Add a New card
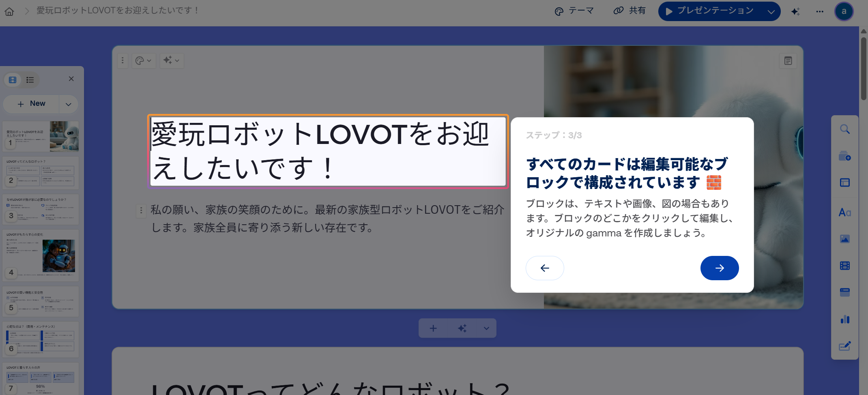 tap(32, 104)
